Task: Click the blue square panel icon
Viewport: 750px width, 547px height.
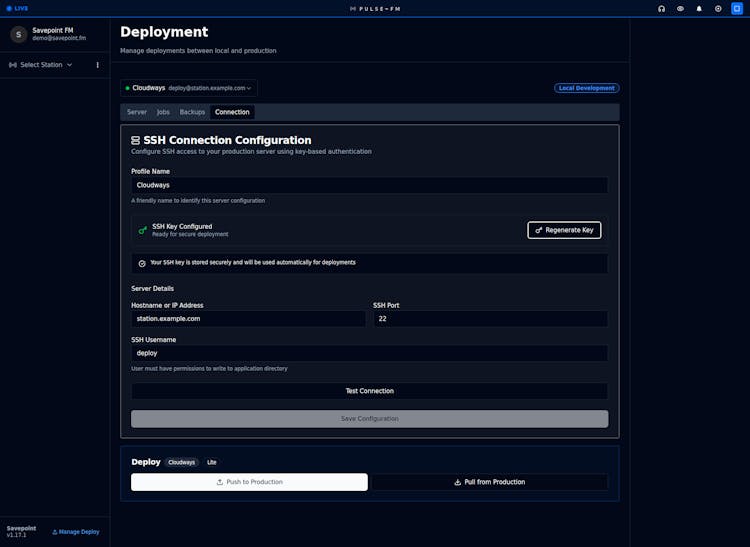Action: [737, 8]
